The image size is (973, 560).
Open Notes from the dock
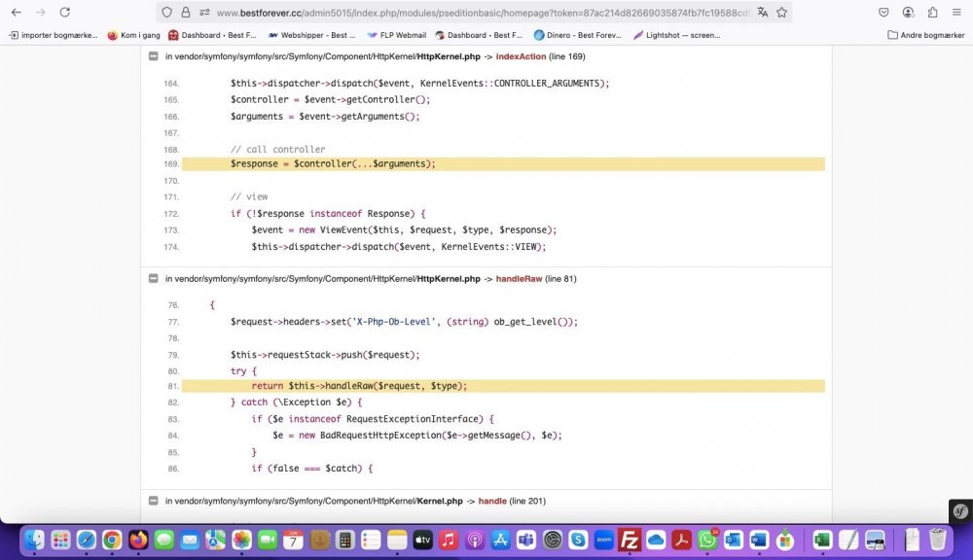tap(397, 541)
